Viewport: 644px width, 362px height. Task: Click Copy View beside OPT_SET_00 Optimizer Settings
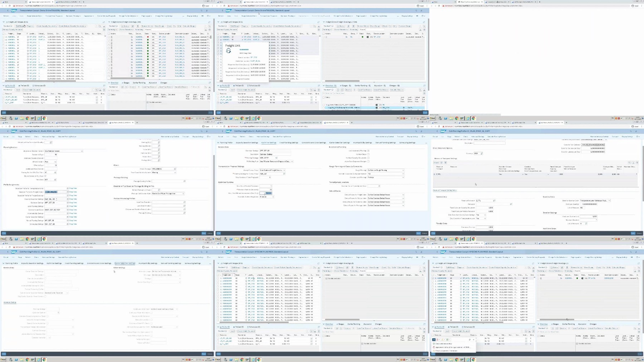73,203
